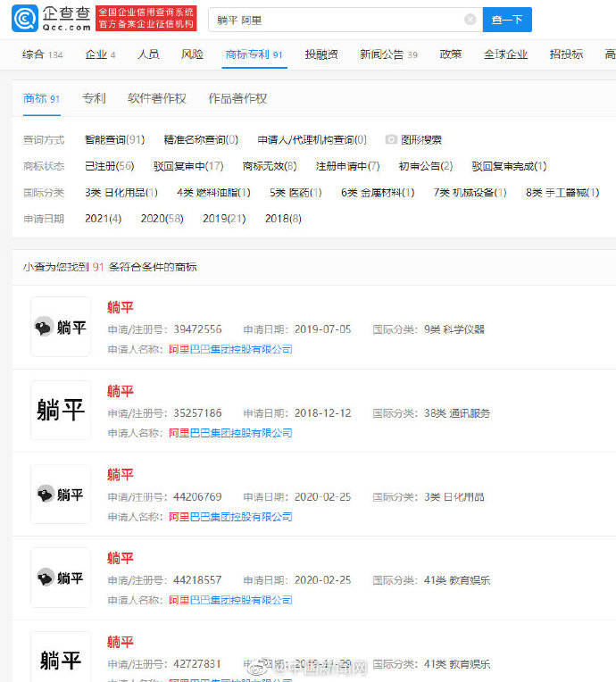Switch to the 专利 sub-tab
616x682 pixels.
(x=94, y=98)
